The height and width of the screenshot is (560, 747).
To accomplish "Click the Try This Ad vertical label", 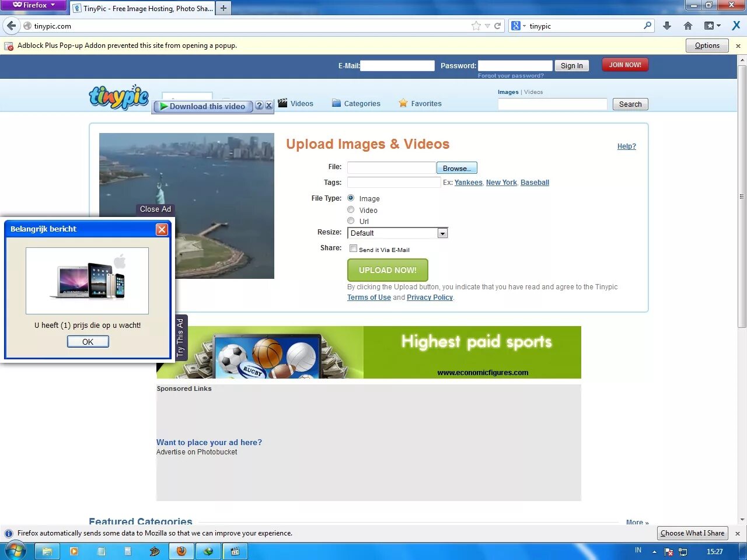I will [x=180, y=338].
